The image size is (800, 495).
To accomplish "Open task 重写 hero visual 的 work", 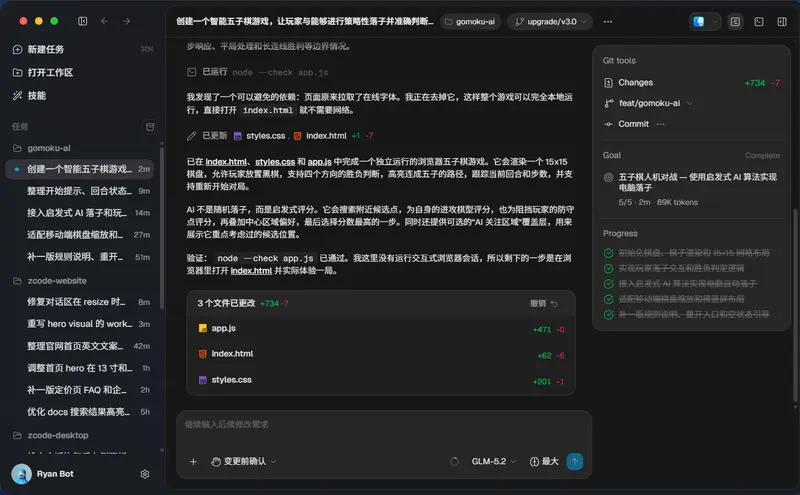I will click(80, 324).
